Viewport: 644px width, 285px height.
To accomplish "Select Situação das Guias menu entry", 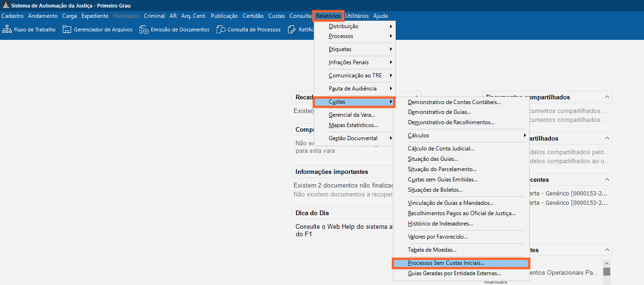I will click(x=433, y=159).
